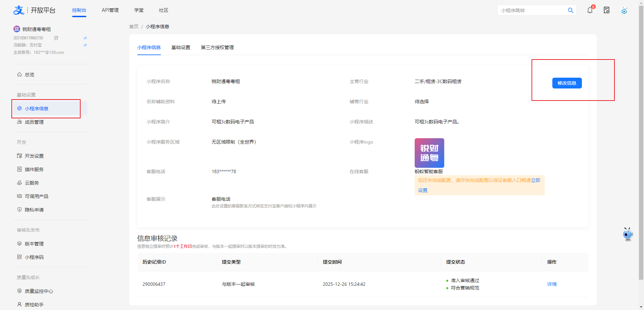Click the 锐财通粤 mini program logo thumbnail

pos(429,153)
